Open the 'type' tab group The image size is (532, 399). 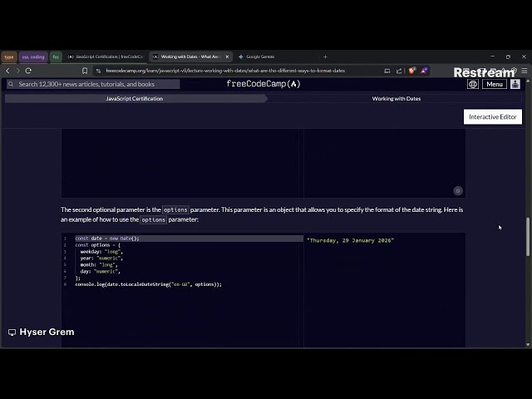(x=9, y=57)
